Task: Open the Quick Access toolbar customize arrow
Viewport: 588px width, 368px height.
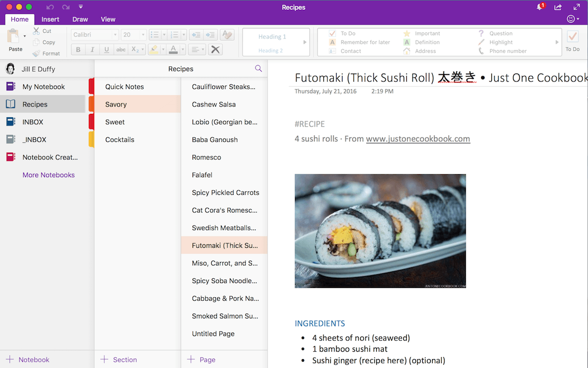Action: [x=81, y=7]
